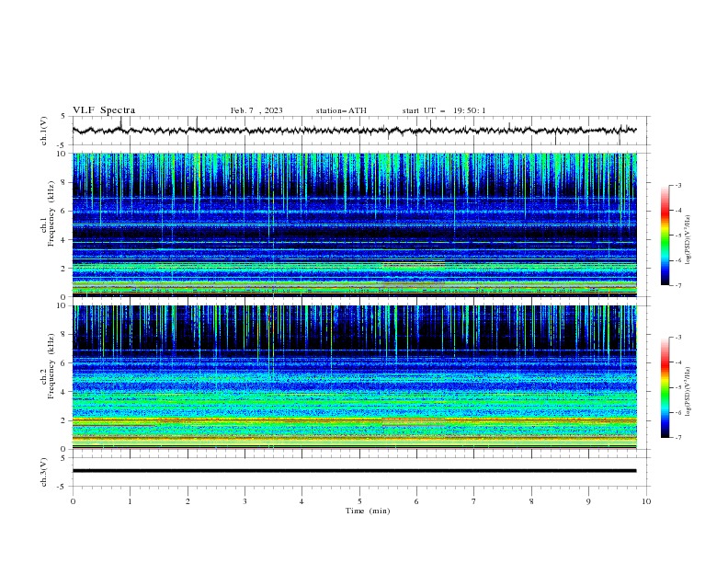Click the ch.1 "Frequency (kHz)" axis label
Screen dimensions: 728x563
coord(51,213)
